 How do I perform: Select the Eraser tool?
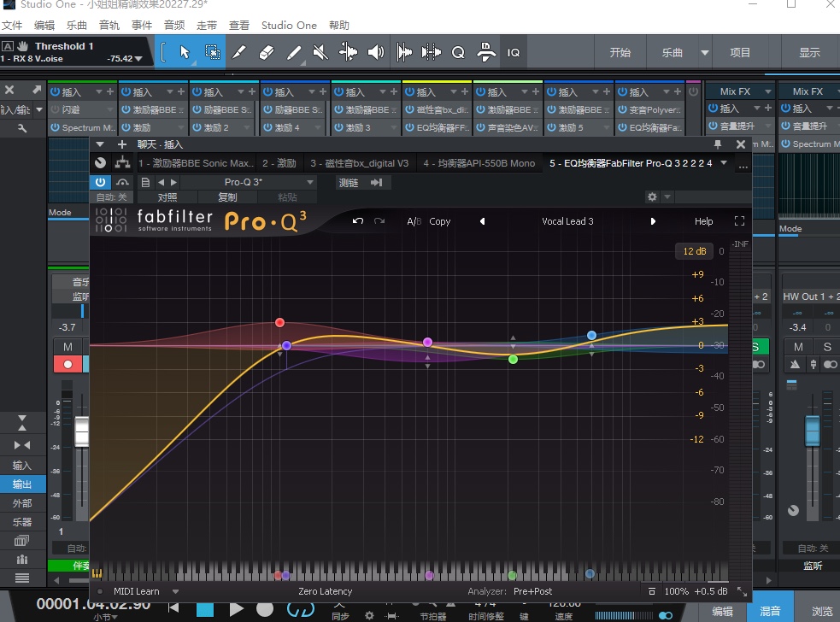[x=267, y=52]
